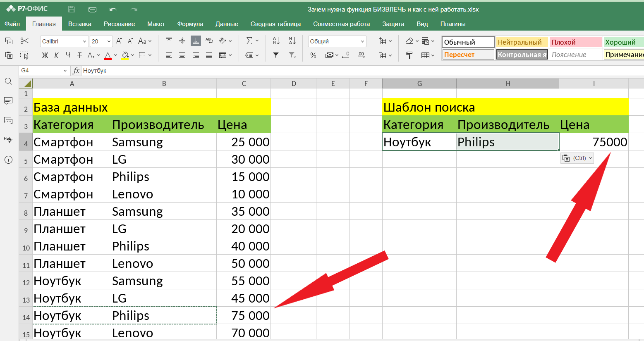Viewport: 644px width, 341px height.
Task: Click align center horizontal icon
Action: click(x=182, y=55)
